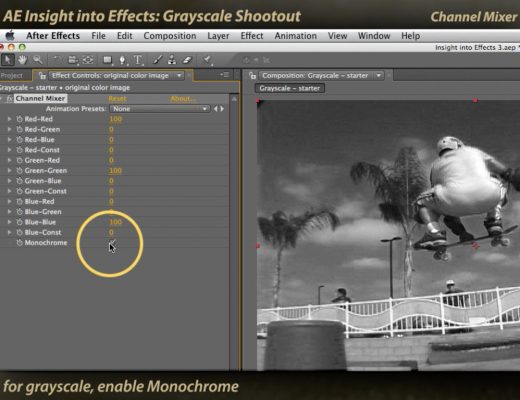
Task: Select the Eraser tool
Action: [187, 60]
